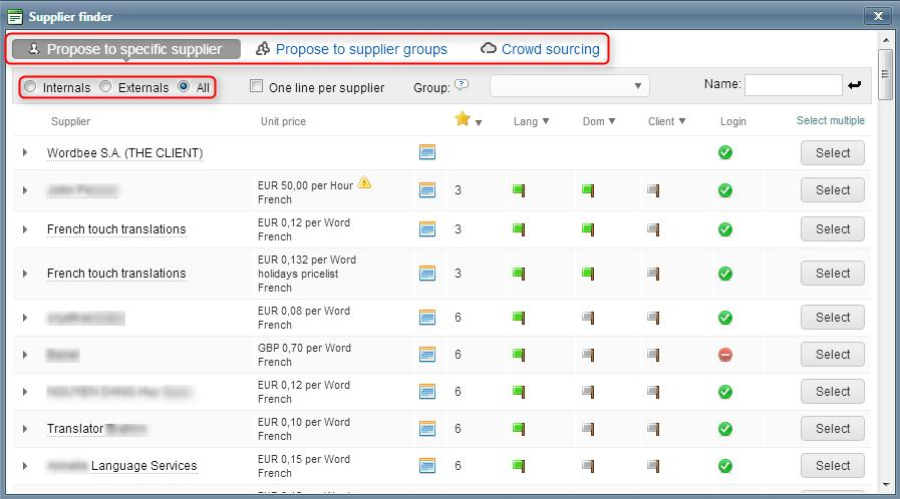This screenshot has width=900, height=499.
Task: Click the gold star rating column icon
Action: (462, 120)
